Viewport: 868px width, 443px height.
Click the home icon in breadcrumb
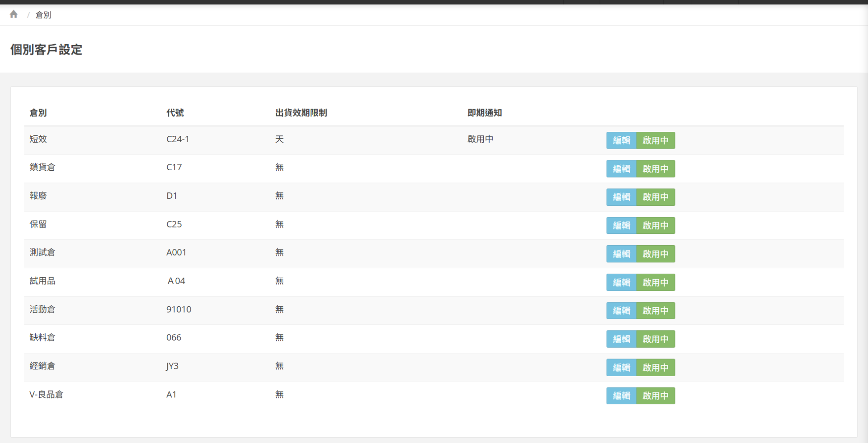pyautogui.click(x=14, y=14)
